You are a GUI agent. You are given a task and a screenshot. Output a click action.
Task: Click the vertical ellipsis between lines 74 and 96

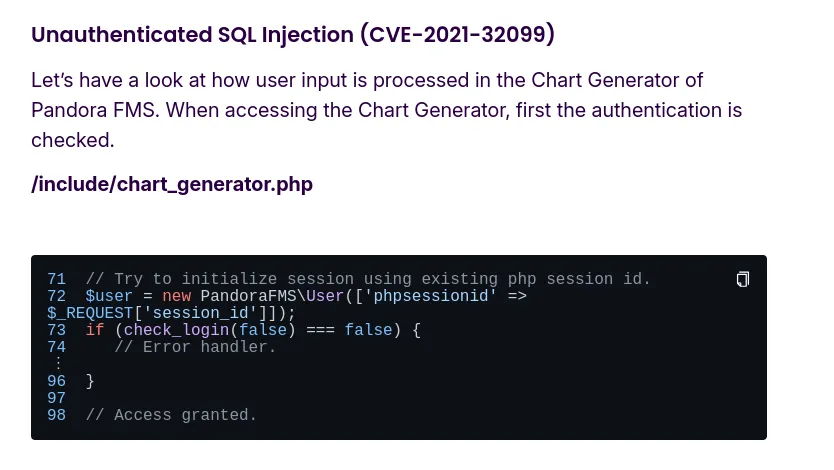pos(58,364)
